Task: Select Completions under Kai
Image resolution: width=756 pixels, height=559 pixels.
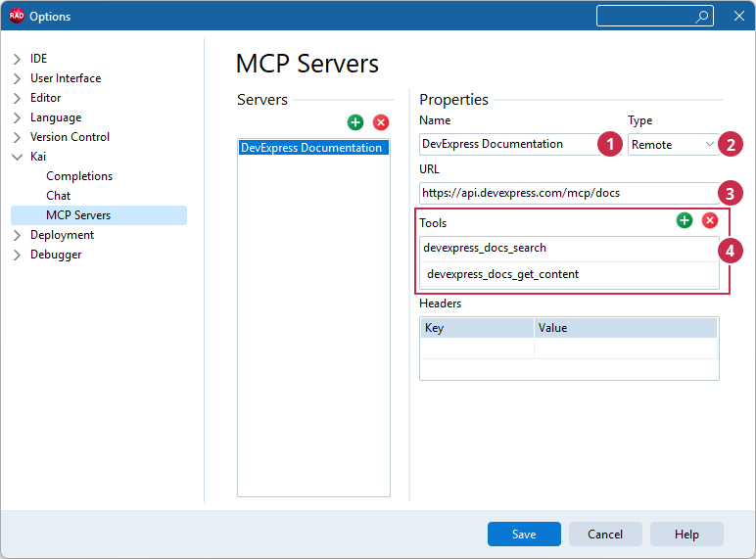Action: click(x=79, y=176)
